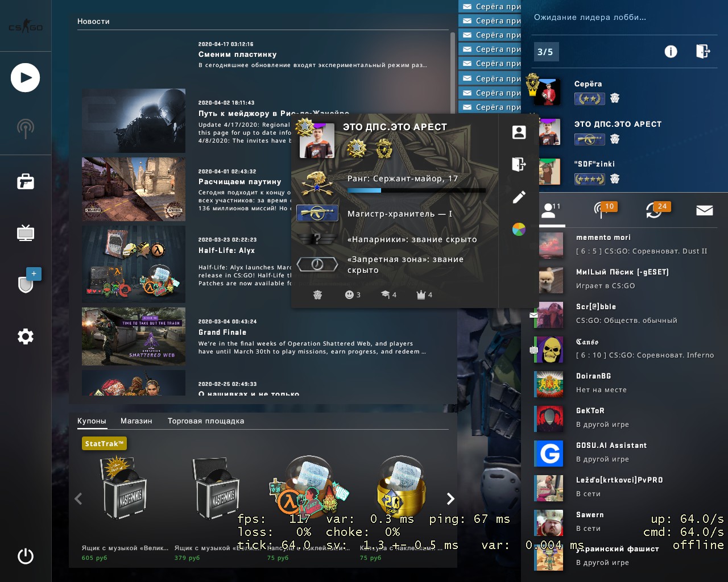Click the GOSU.AI Assistant avatar
The height and width of the screenshot is (582, 728).
(x=549, y=453)
